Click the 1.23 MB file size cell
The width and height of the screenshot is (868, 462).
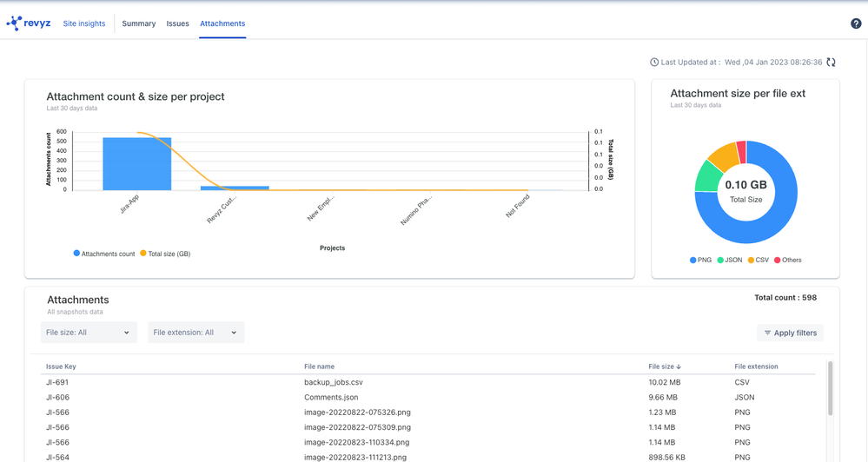tap(662, 412)
